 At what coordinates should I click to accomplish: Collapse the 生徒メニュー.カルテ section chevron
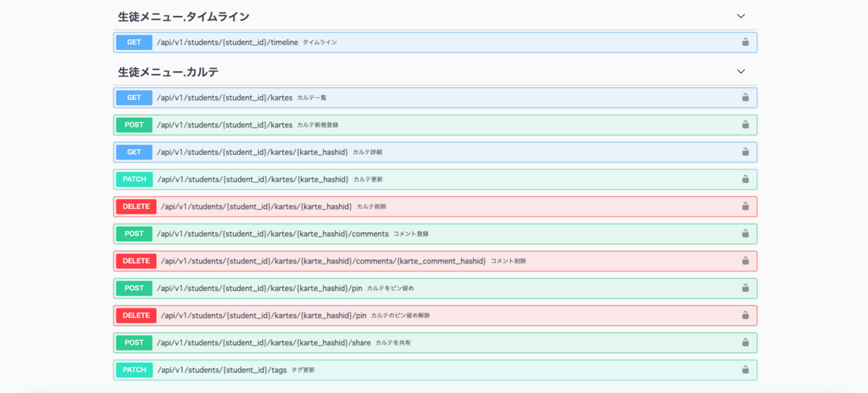tap(741, 72)
